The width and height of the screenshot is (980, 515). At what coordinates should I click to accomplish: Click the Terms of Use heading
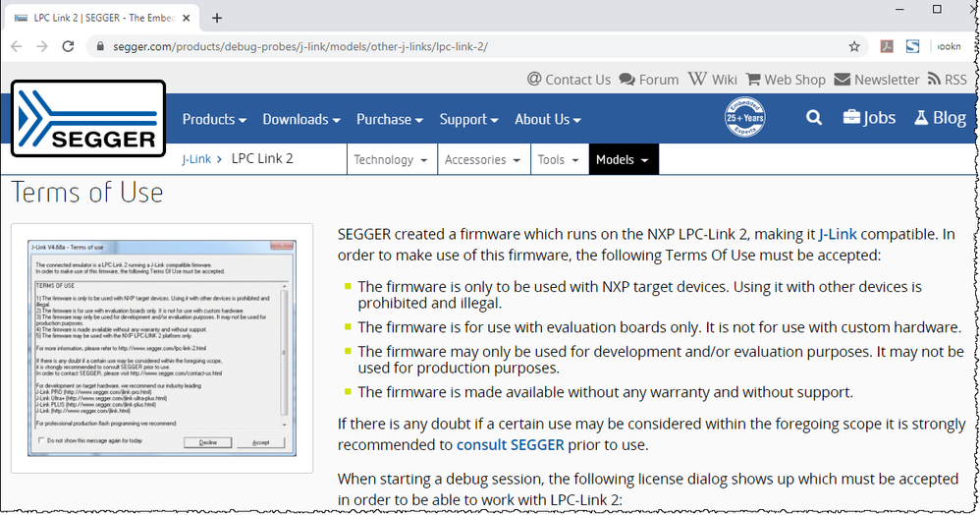(86, 192)
